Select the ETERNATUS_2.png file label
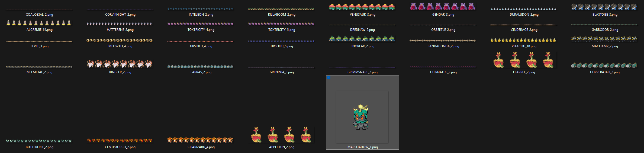The height and width of the screenshot is (153, 644). point(443,72)
